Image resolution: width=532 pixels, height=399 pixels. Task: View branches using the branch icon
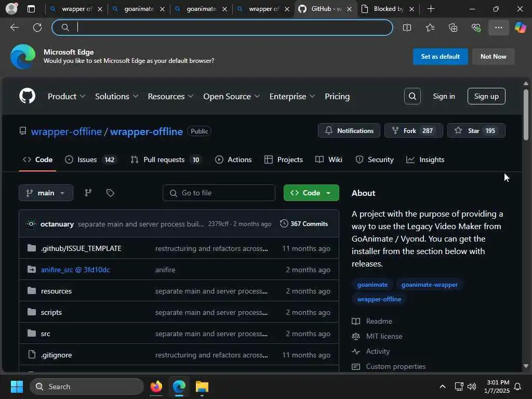pos(88,193)
